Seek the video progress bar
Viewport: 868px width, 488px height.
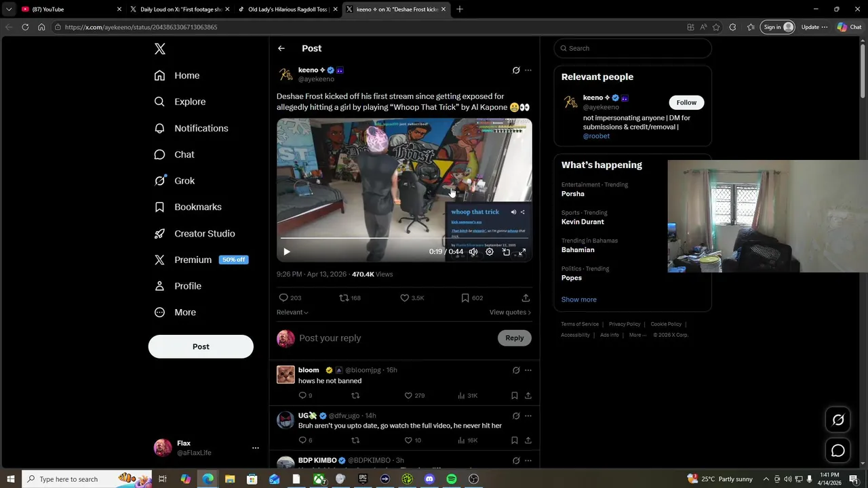(404, 239)
